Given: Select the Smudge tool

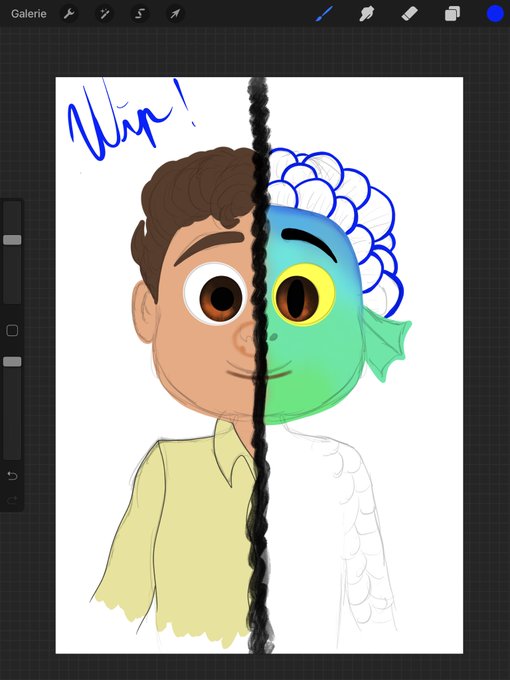Looking at the screenshot, I should click(x=367, y=14).
